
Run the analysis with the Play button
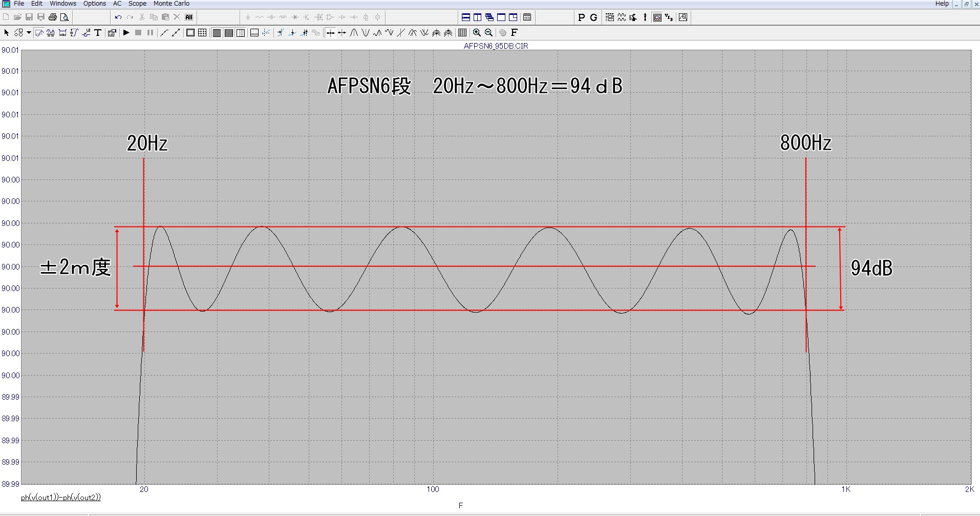(126, 33)
